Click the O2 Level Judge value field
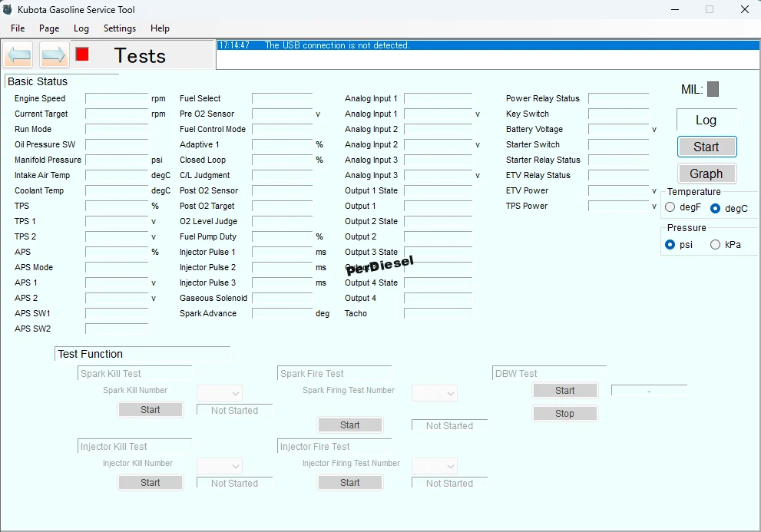 click(x=282, y=221)
